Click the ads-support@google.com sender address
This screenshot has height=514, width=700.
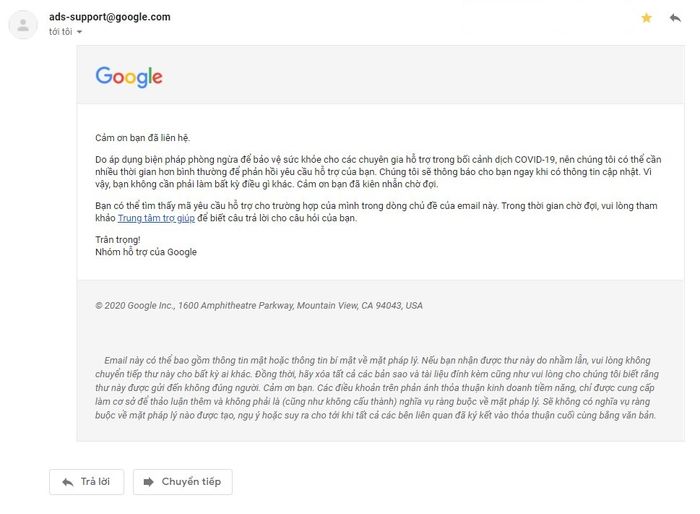point(110,17)
